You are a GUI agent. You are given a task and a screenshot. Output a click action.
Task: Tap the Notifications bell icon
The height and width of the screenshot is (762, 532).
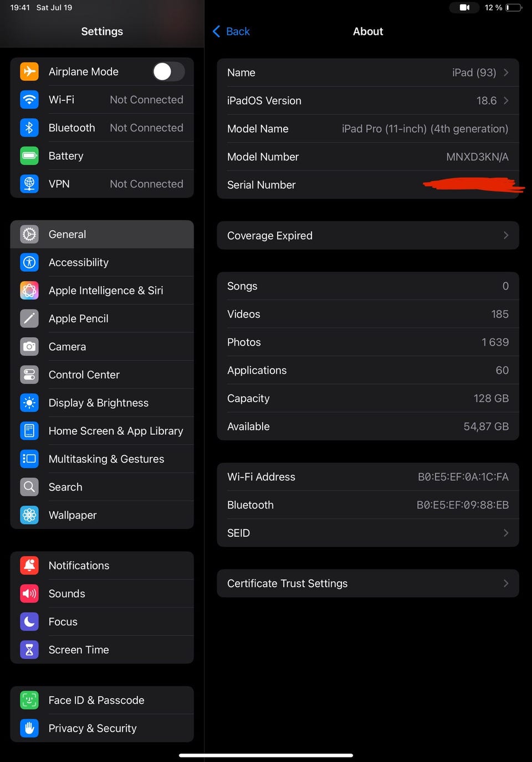(29, 565)
